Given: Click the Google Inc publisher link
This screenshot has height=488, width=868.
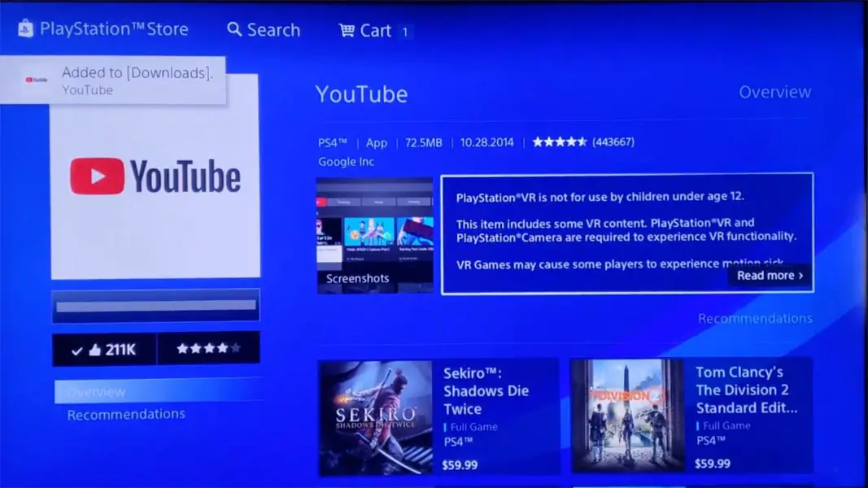Looking at the screenshot, I should pos(346,162).
